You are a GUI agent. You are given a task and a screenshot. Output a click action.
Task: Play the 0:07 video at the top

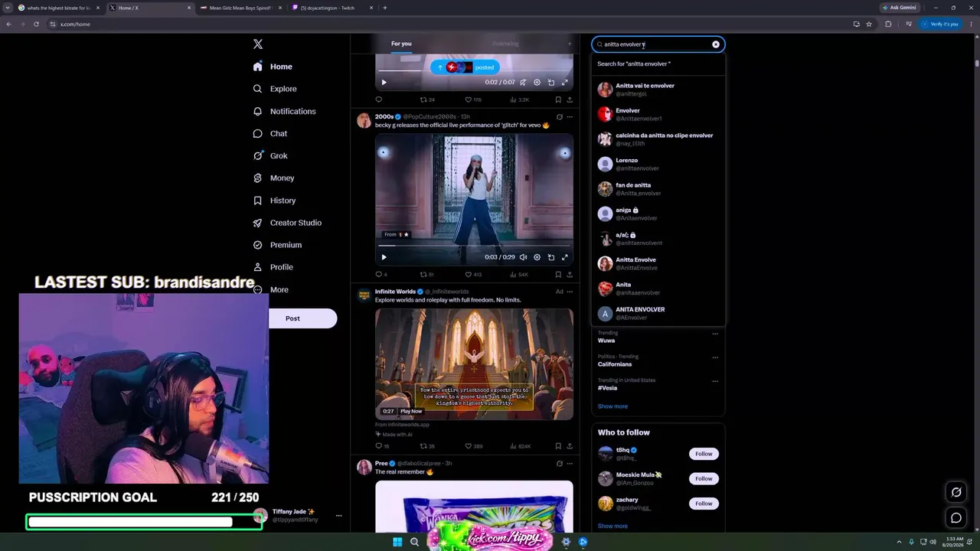(384, 83)
